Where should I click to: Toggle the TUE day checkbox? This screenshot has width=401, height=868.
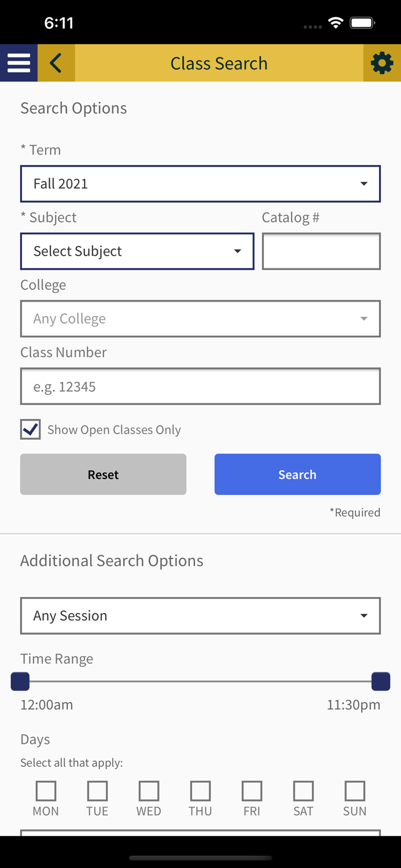[x=97, y=790]
